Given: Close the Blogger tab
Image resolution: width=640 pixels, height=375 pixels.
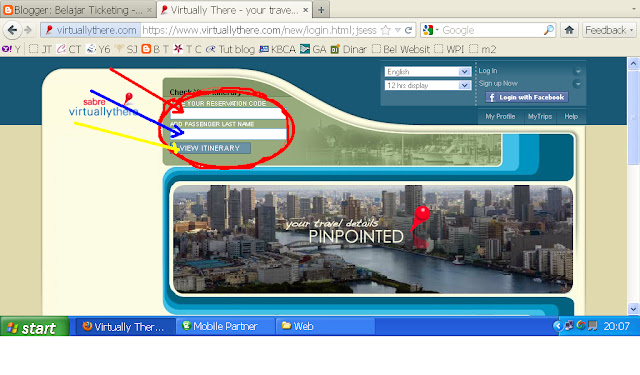Looking at the screenshot, I should [x=149, y=10].
